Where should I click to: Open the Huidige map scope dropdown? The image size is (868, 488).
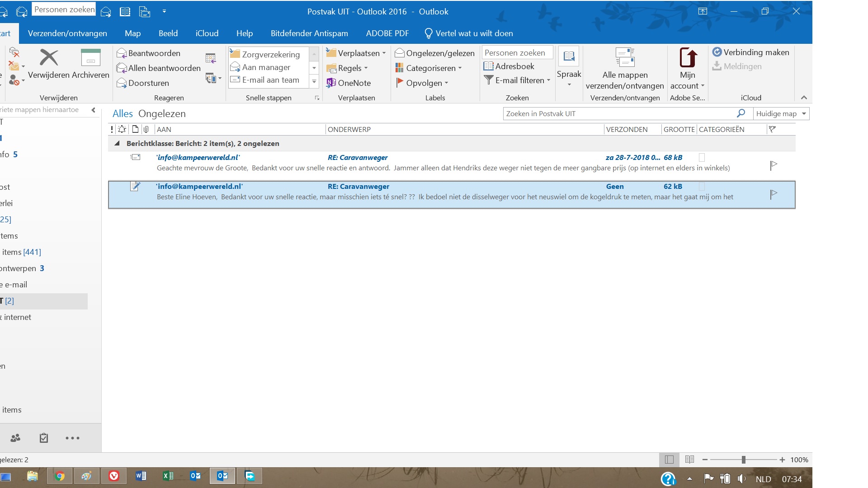[x=781, y=114]
